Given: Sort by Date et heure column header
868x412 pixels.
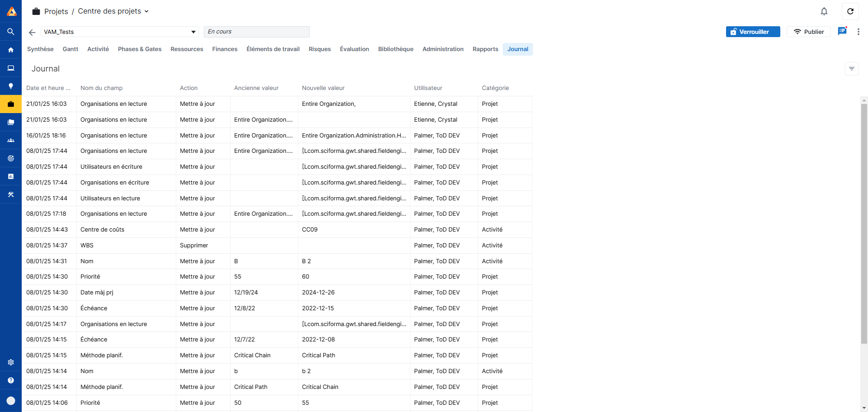Looking at the screenshot, I should coord(48,88).
